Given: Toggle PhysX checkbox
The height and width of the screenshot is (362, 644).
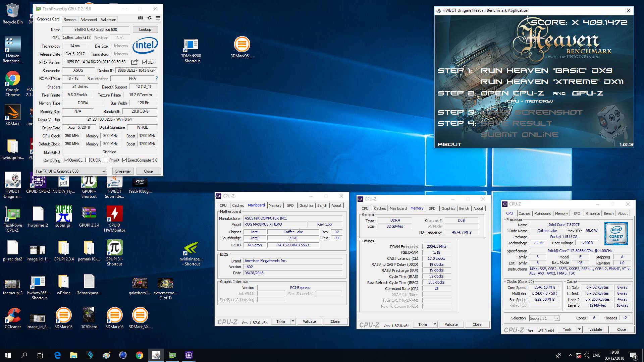Looking at the screenshot, I should (x=106, y=160).
